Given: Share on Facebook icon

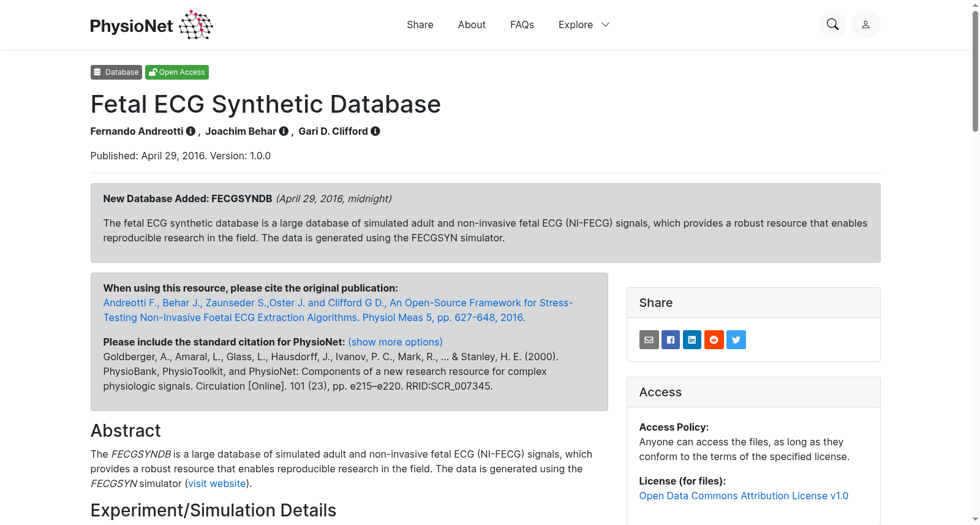Looking at the screenshot, I should coord(671,339).
